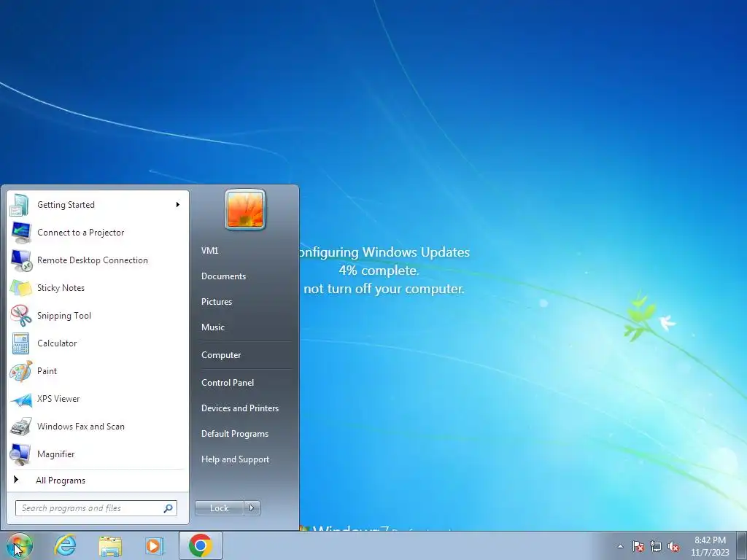Open Windows Explorer folder taskbar icon

110,546
